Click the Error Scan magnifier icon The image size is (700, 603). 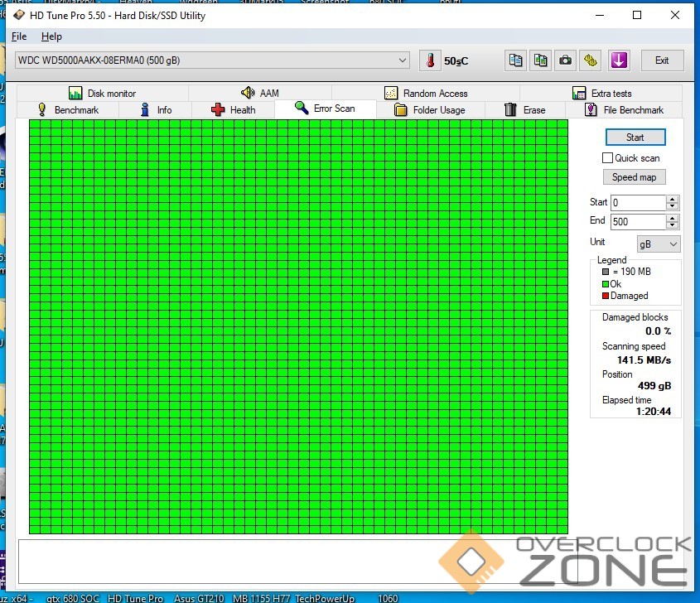(x=302, y=108)
